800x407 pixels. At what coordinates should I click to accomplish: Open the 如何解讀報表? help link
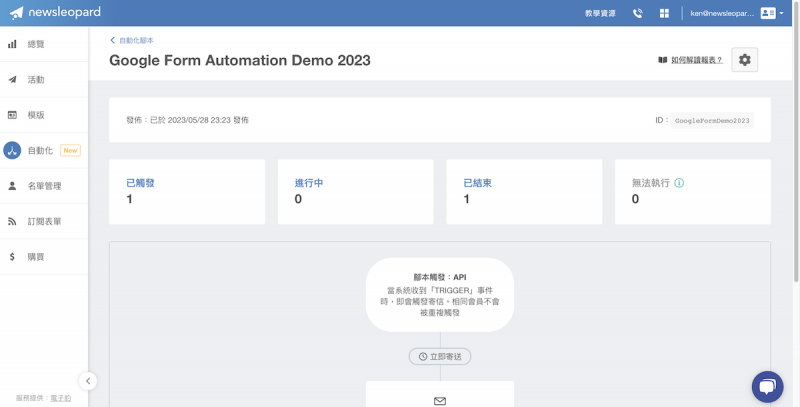tap(697, 60)
